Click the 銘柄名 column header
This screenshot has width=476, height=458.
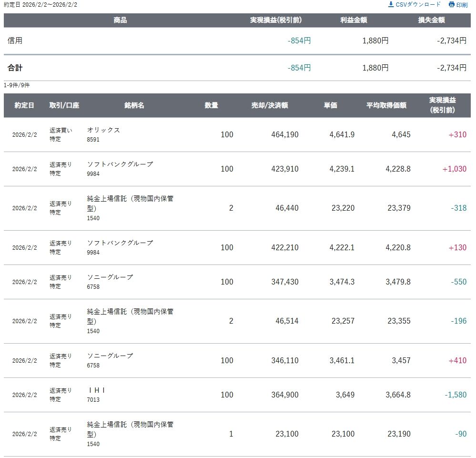point(134,105)
